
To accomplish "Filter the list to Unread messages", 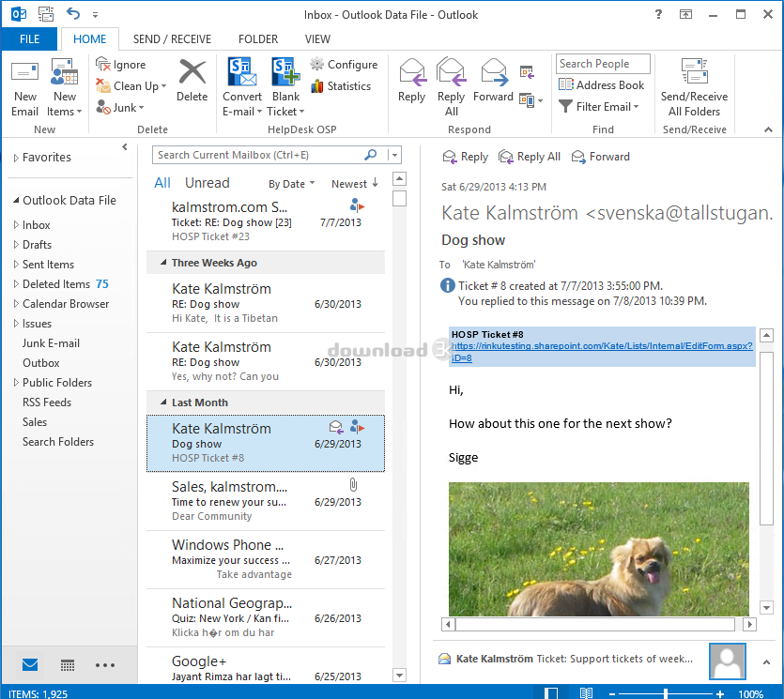I will click(207, 183).
